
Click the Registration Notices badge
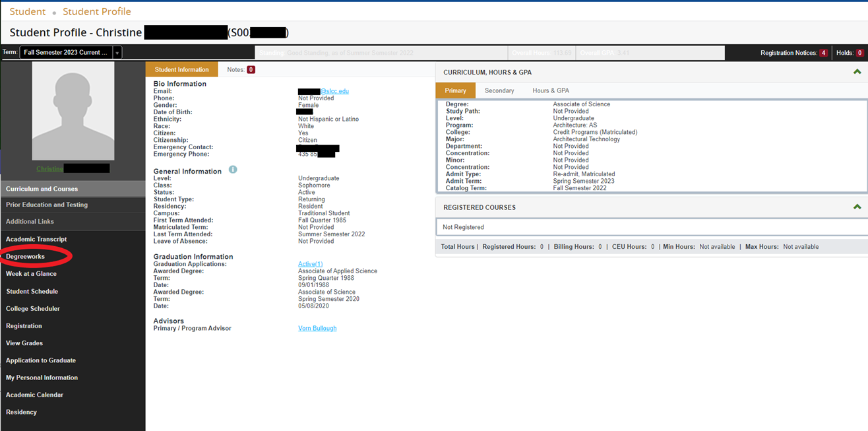point(823,53)
